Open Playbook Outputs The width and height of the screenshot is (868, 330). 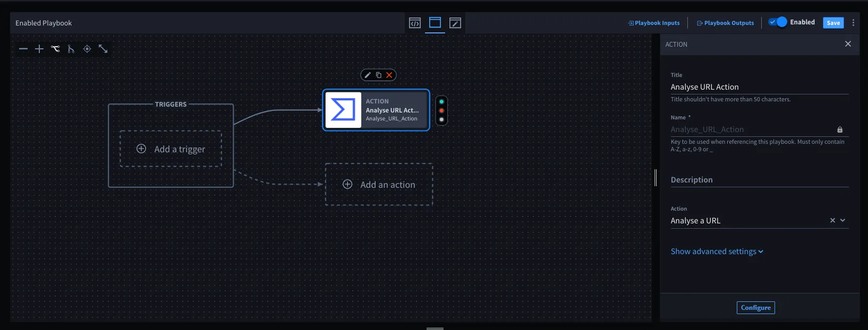726,23
